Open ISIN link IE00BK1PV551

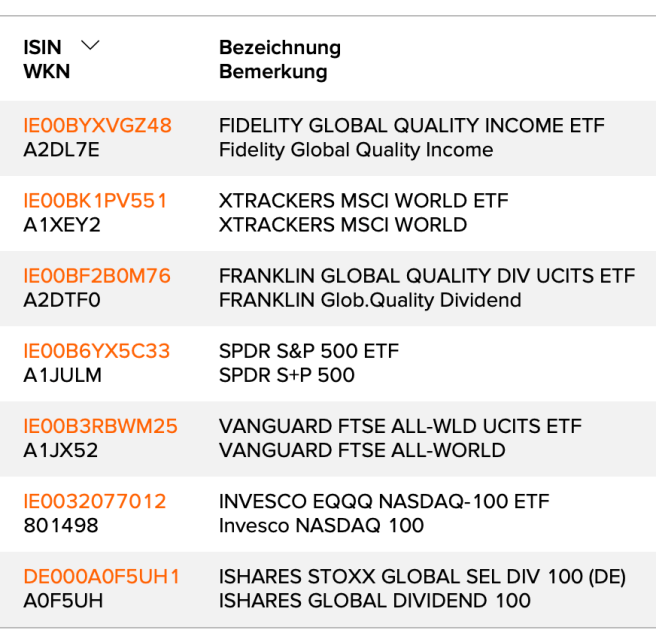point(95,201)
